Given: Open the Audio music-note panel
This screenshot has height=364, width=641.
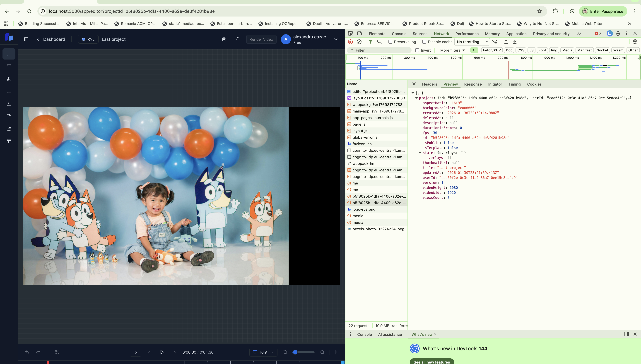Looking at the screenshot, I should 9,79.
